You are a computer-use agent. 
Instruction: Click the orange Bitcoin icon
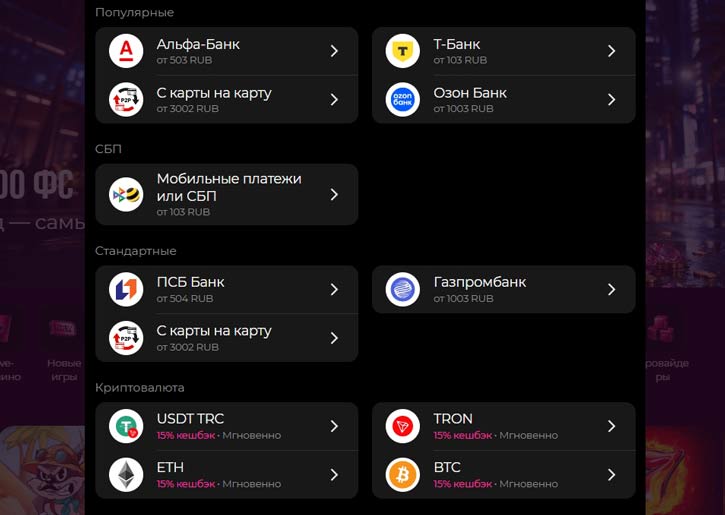pos(403,475)
